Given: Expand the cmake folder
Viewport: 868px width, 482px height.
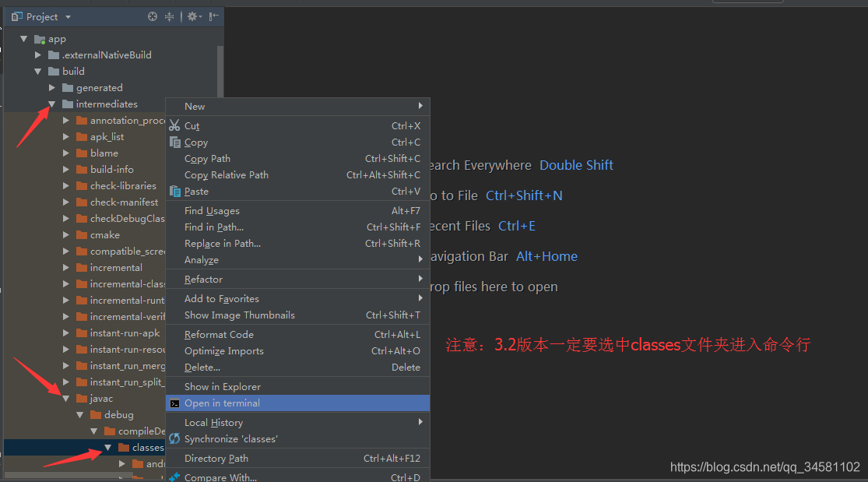Looking at the screenshot, I should click(66, 235).
